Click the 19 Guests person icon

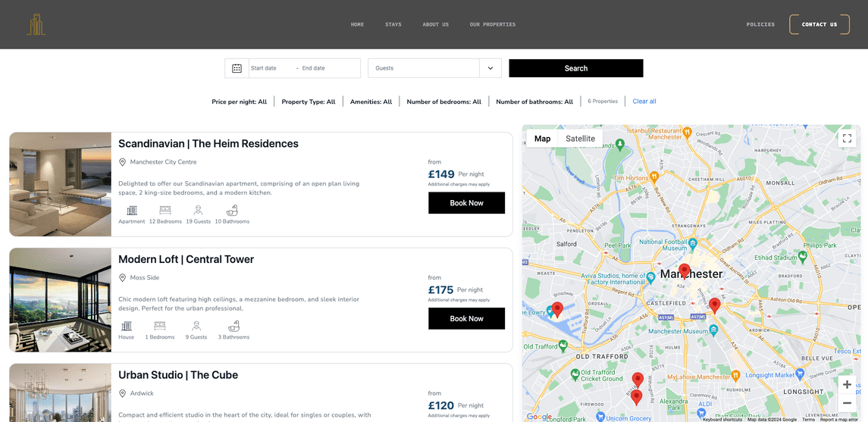tap(198, 210)
